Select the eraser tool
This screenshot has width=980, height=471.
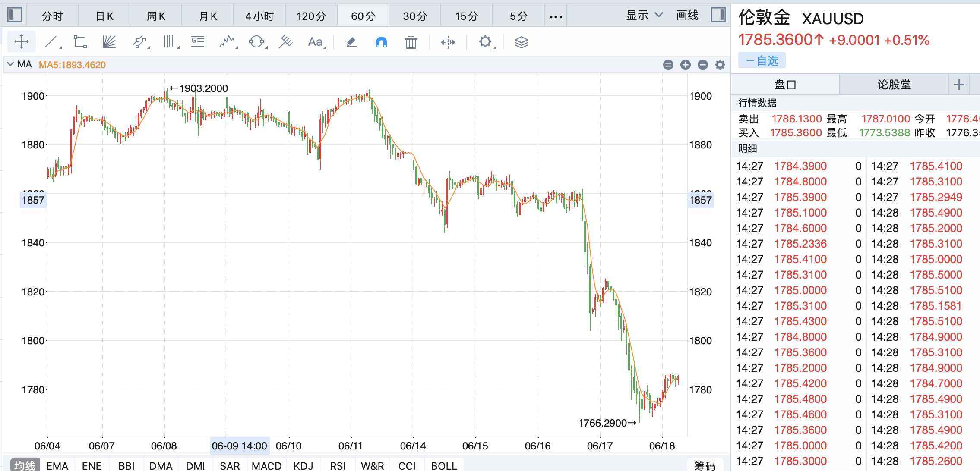tap(351, 42)
